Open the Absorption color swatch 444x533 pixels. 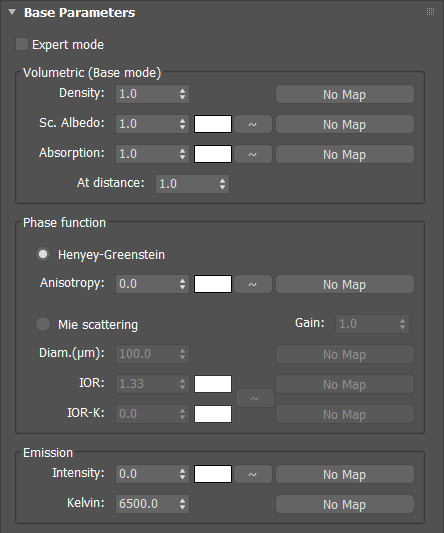[x=213, y=154]
